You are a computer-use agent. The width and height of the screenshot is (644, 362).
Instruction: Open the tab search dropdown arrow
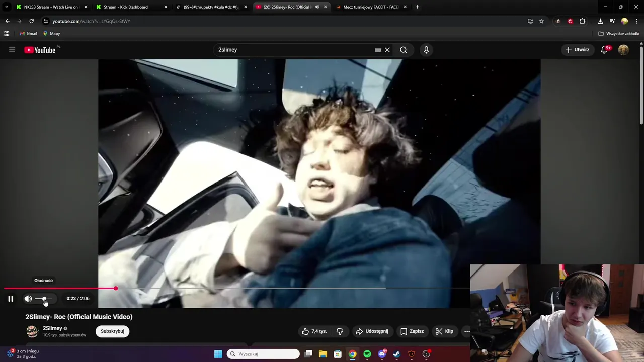(x=7, y=7)
